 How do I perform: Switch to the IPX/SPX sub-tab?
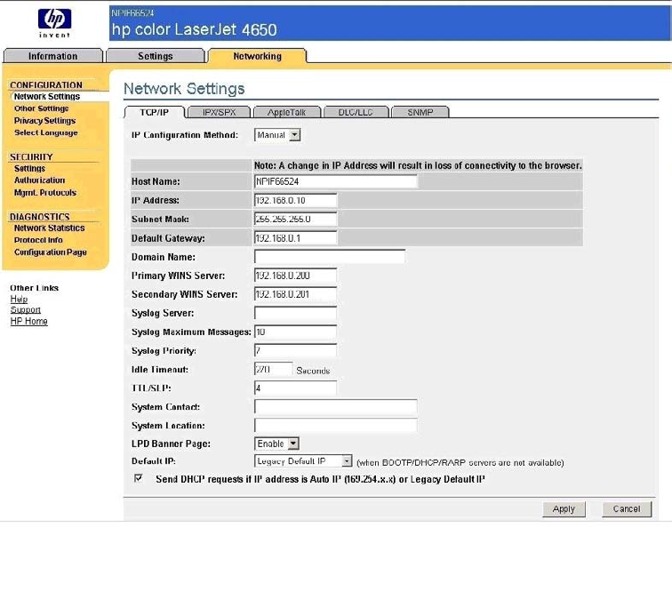click(x=219, y=112)
